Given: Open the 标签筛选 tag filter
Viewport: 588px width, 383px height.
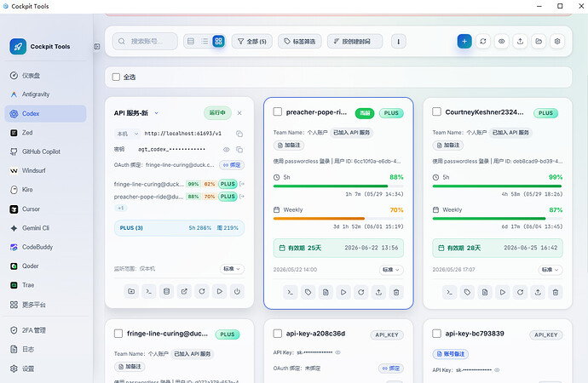Looking at the screenshot, I should pyautogui.click(x=300, y=41).
